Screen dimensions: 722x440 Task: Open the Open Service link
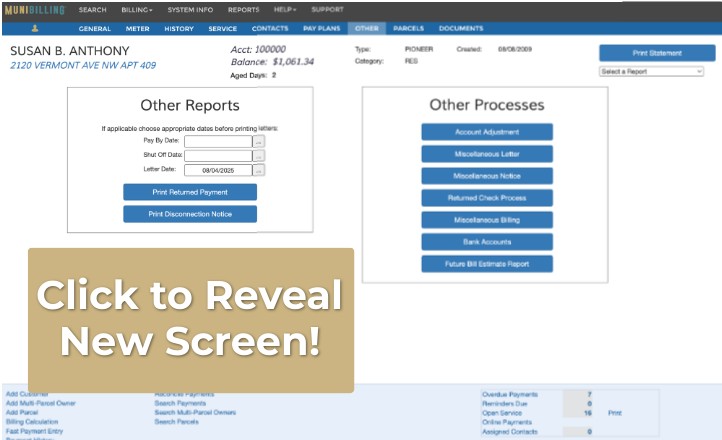pos(502,413)
